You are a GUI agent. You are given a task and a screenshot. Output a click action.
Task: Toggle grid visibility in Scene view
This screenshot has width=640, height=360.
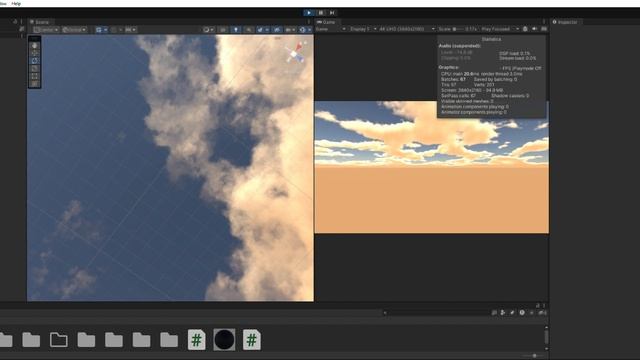point(99,30)
